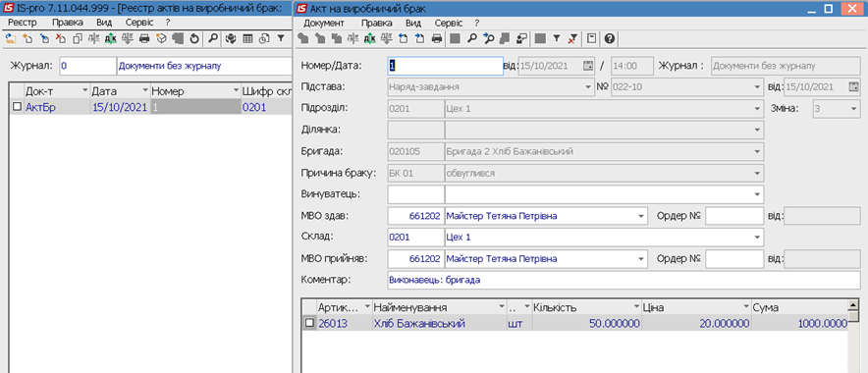Expand the Причина браку dropdown

[758, 173]
